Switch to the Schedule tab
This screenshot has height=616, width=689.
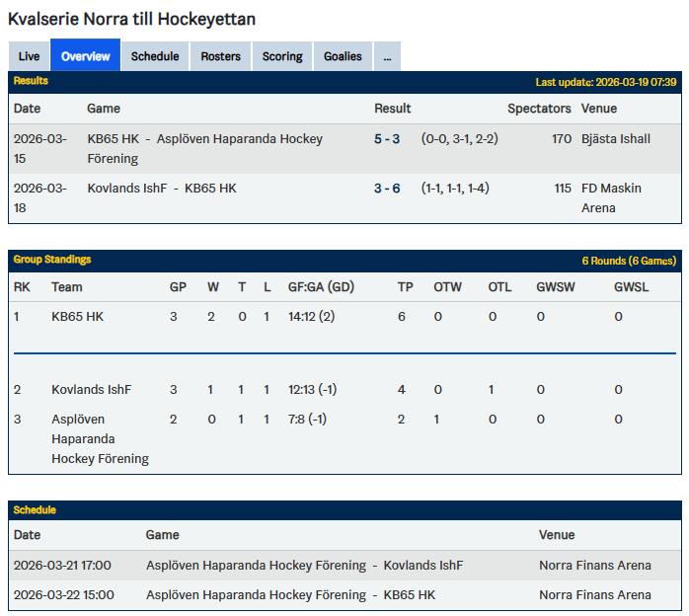pos(155,56)
